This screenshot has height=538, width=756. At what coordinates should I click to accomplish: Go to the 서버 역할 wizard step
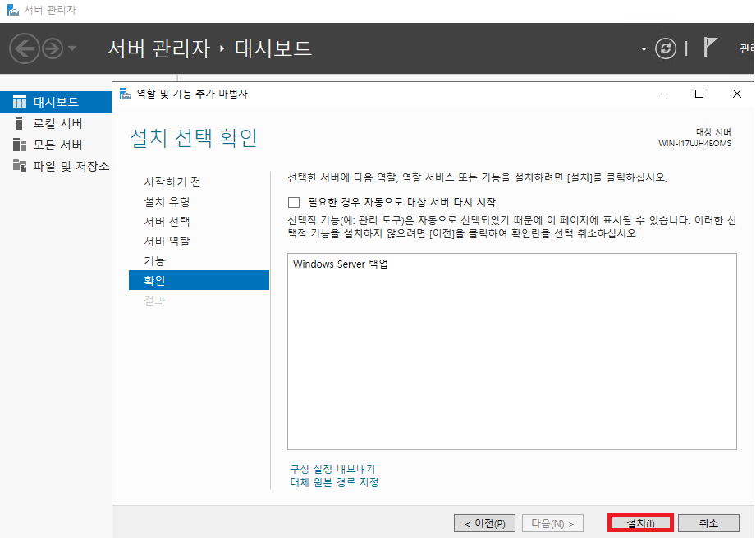(167, 241)
